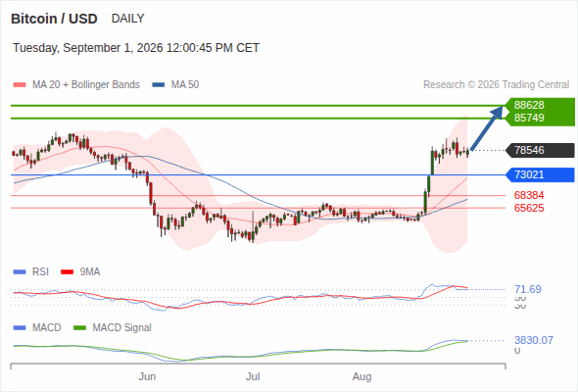Viewport: 578px width, 392px height.
Task: Click the MACD Signal legend label
Action: (122, 328)
